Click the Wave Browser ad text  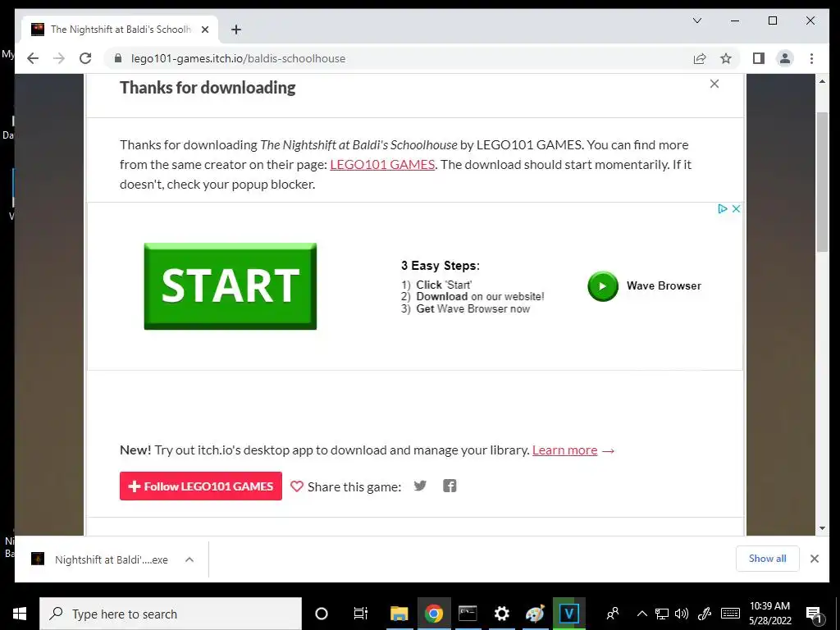[x=664, y=285]
